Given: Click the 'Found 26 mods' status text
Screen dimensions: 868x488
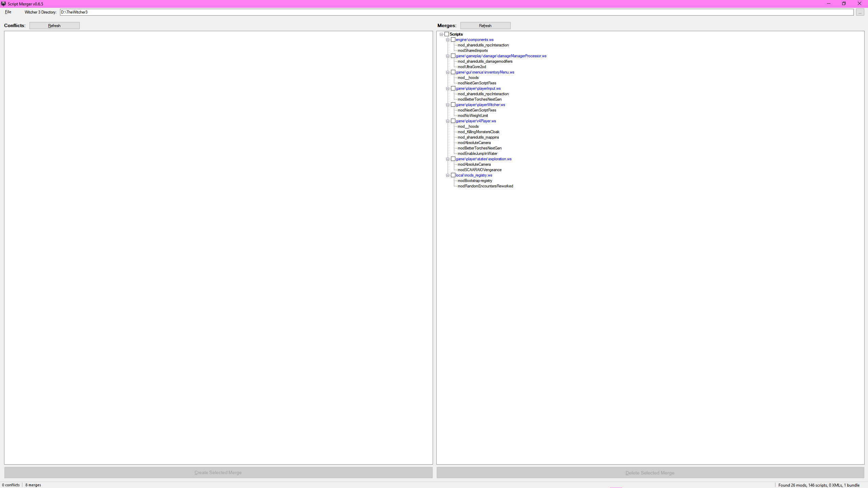Looking at the screenshot, I should point(819,485).
